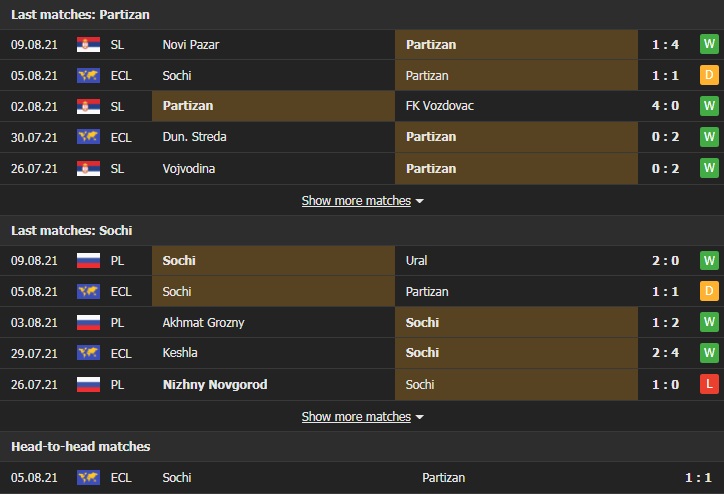The width and height of the screenshot is (724, 494).
Task: Click score 0 : 2 on Vojvodina row
Action: 665,169
